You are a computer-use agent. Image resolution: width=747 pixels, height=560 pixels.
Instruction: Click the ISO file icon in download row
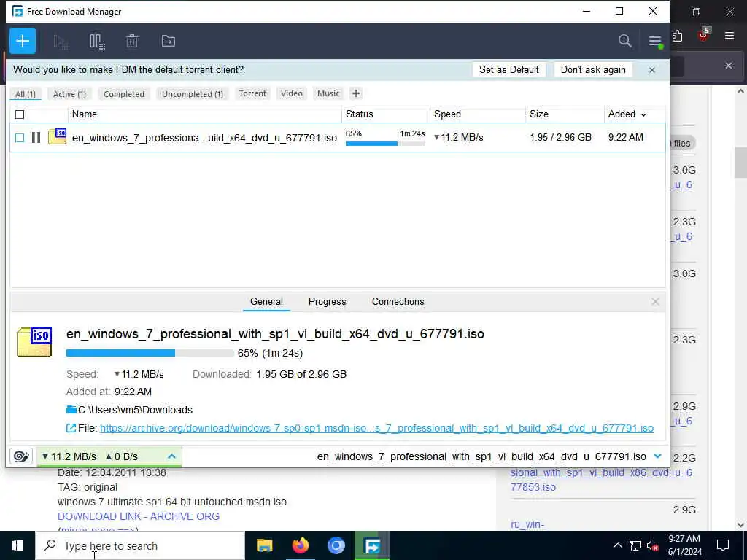(x=57, y=136)
